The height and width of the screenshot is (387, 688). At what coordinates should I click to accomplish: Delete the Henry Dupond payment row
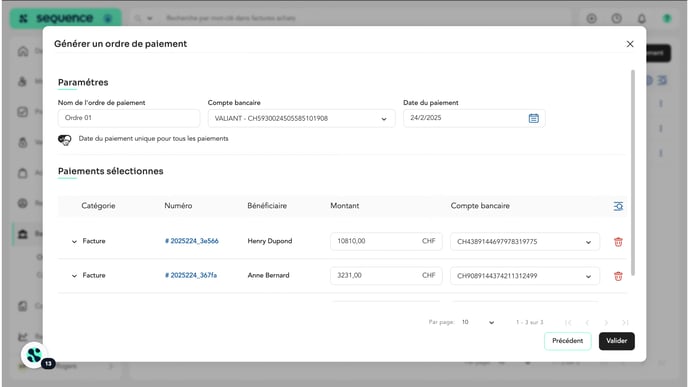(x=618, y=242)
